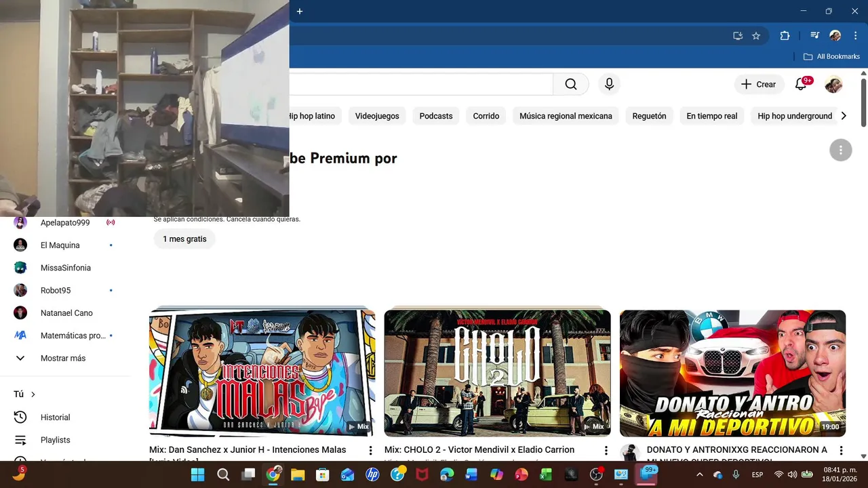Open the Natanael Cano subscription
This screenshot has height=488, width=868.
click(x=65, y=312)
